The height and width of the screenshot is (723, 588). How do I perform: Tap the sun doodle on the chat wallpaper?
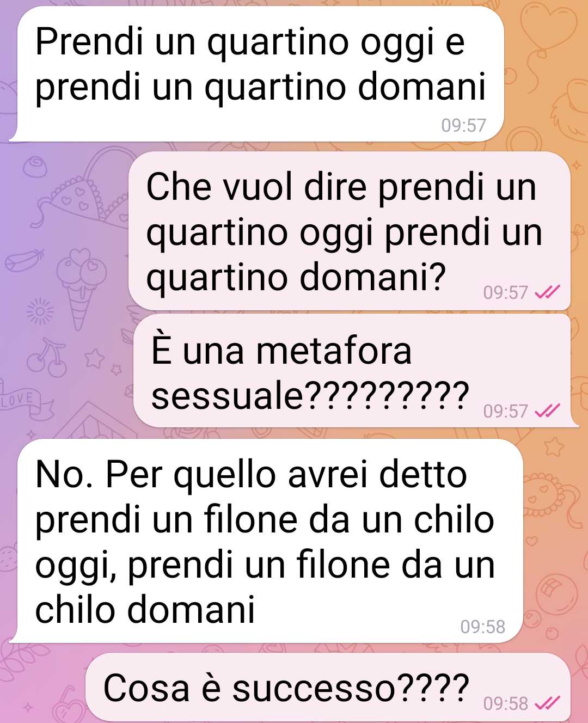pyautogui.click(x=41, y=311)
